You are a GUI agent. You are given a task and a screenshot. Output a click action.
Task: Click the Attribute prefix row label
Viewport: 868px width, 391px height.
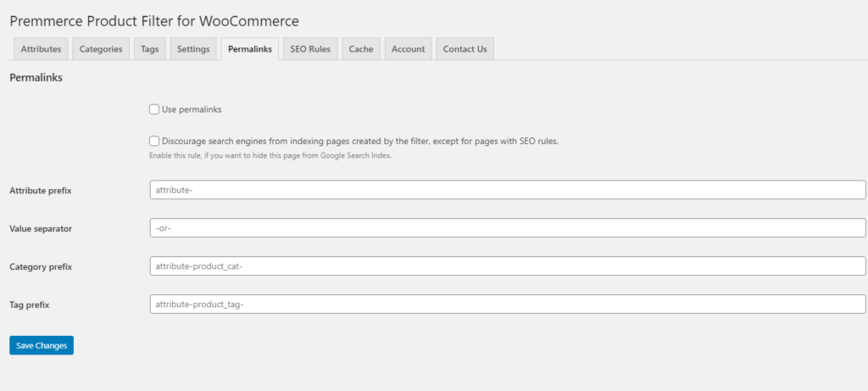pyautogui.click(x=40, y=191)
